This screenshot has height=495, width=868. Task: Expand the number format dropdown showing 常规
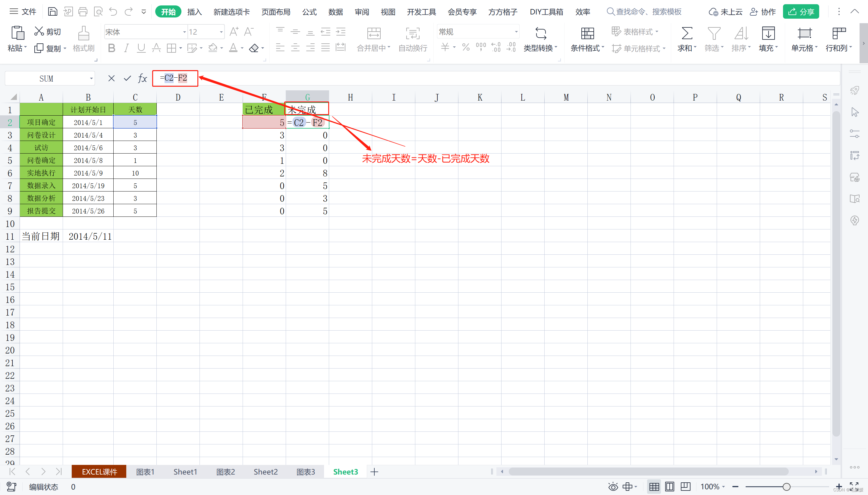(516, 32)
